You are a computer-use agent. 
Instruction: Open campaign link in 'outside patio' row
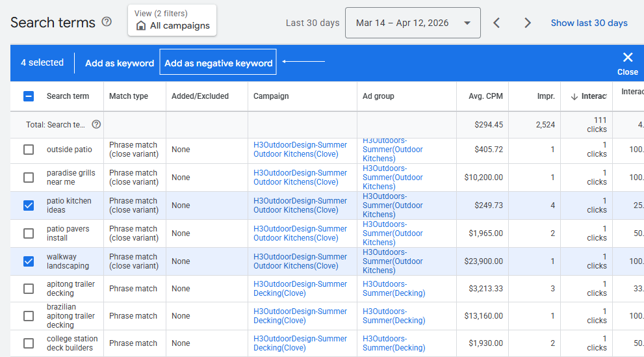[300, 150]
